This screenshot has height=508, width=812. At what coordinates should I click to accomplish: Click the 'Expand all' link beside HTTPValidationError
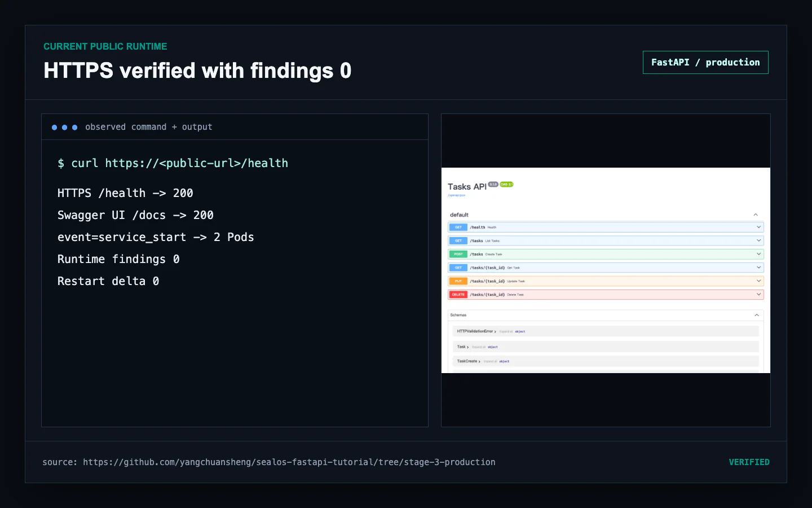click(x=506, y=332)
